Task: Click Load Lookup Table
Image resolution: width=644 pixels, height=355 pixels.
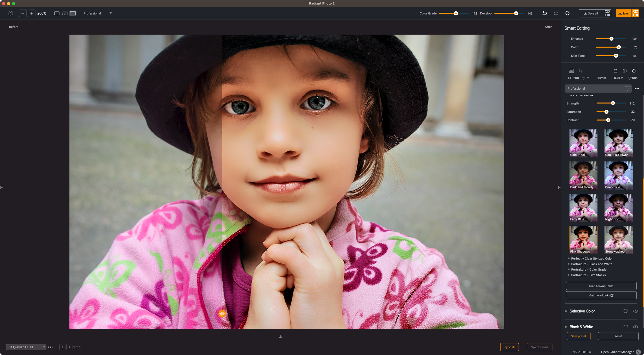Action: (x=601, y=286)
